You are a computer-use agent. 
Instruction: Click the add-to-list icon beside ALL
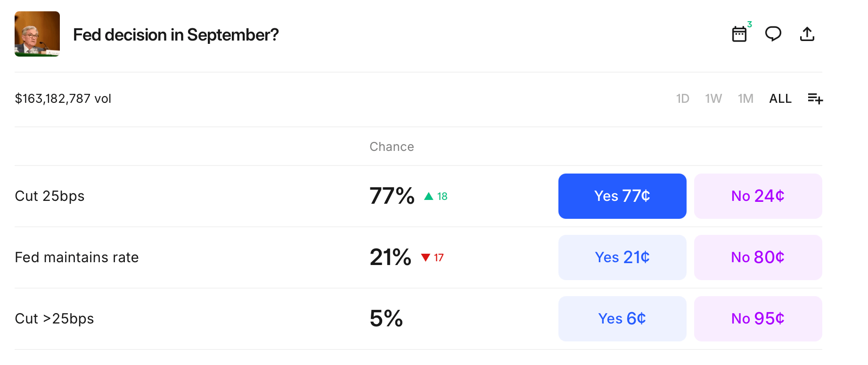click(815, 99)
